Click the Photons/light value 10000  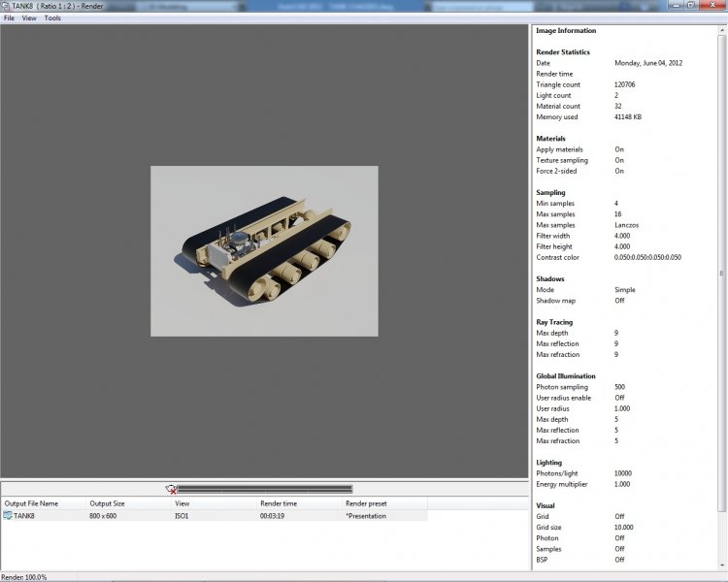click(623, 473)
